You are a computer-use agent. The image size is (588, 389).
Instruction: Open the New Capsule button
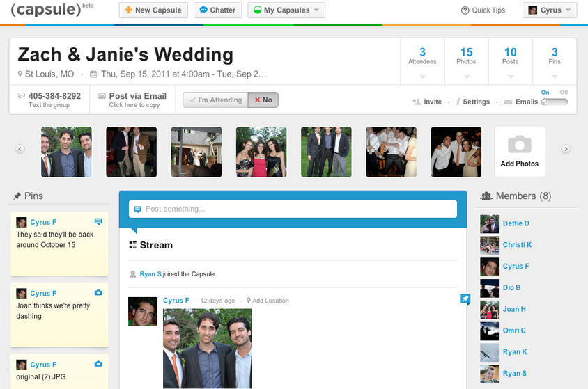(x=153, y=10)
